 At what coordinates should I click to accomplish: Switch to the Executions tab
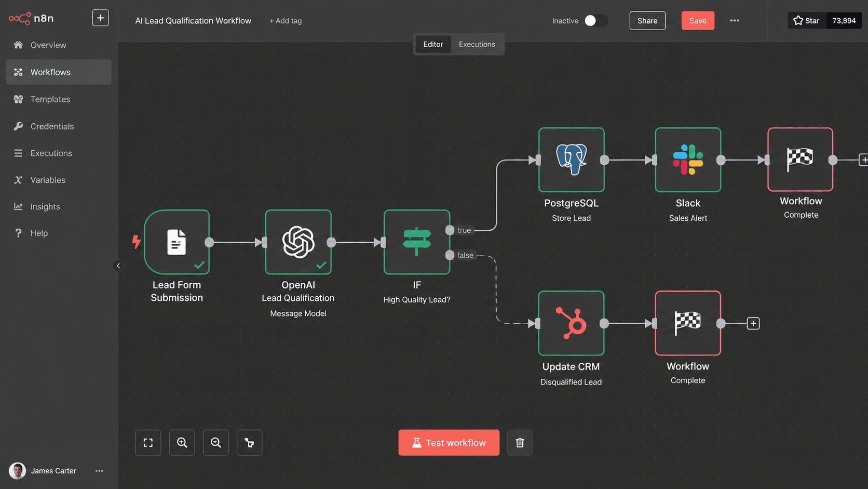(477, 44)
